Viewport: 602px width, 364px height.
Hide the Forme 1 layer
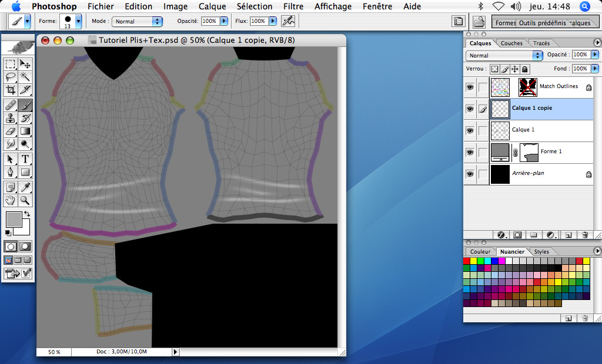[470, 152]
